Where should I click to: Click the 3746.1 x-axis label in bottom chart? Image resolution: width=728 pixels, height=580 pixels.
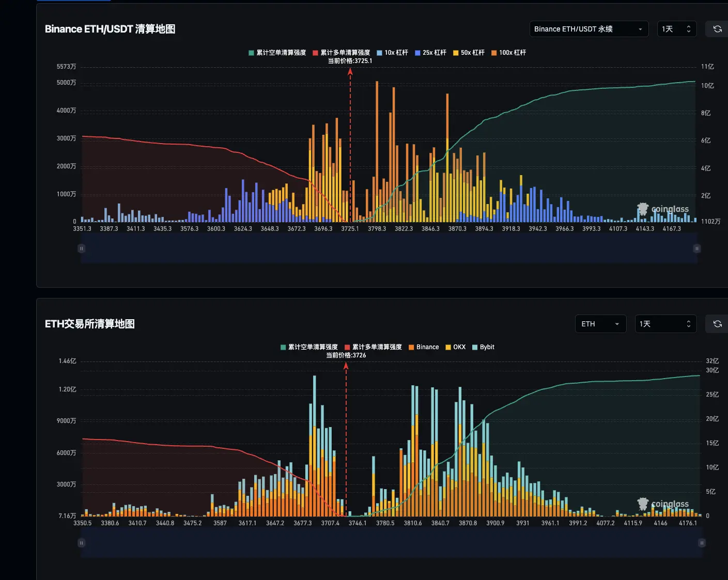pyautogui.click(x=358, y=523)
